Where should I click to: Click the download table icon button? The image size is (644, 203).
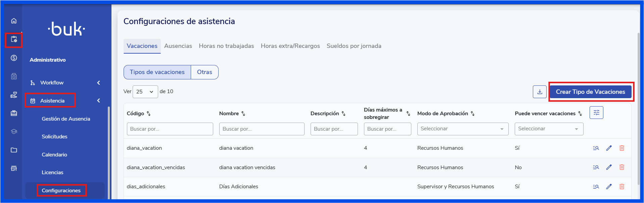click(x=540, y=92)
